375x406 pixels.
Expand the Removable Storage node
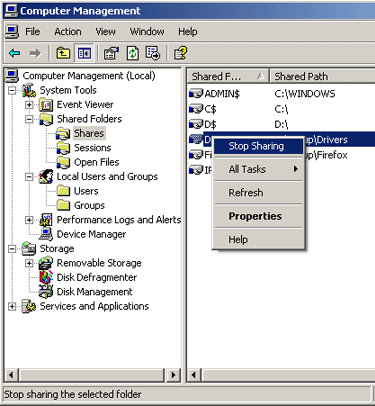[x=29, y=263]
